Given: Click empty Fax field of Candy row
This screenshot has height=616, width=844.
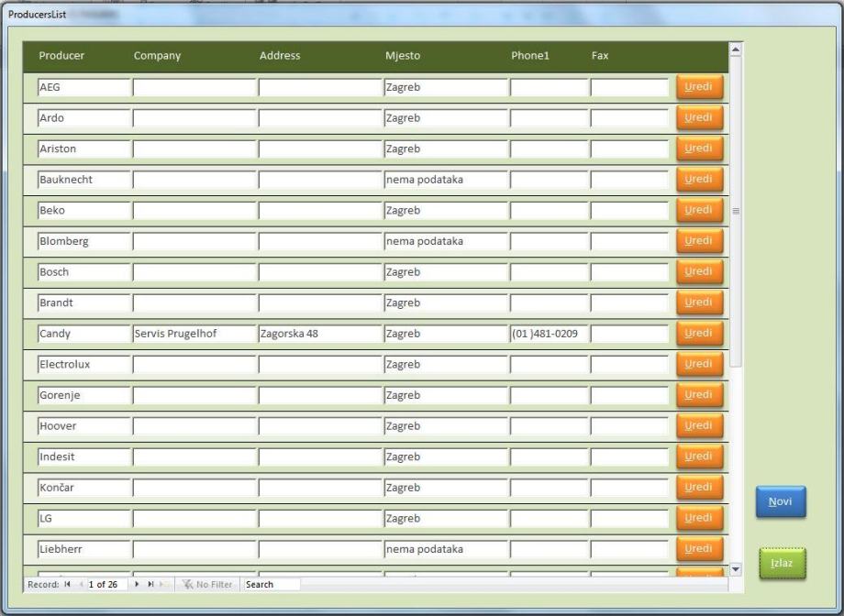Looking at the screenshot, I should 629,334.
